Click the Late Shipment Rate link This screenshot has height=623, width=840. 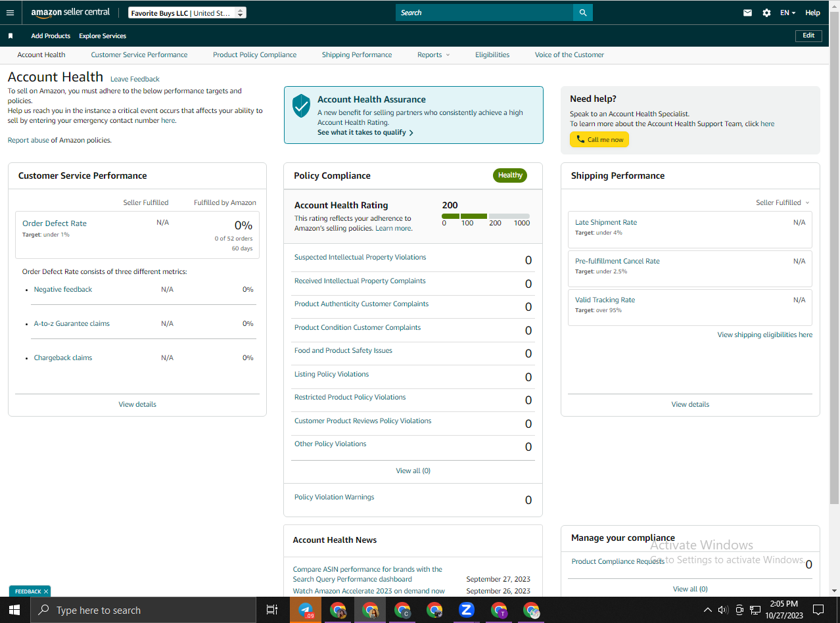click(606, 223)
